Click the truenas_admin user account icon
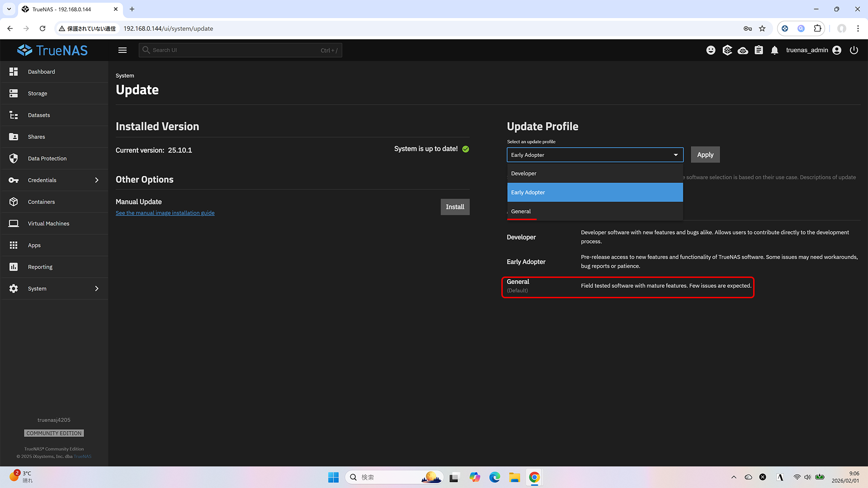The height and width of the screenshot is (488, 868). coord(837,50)
